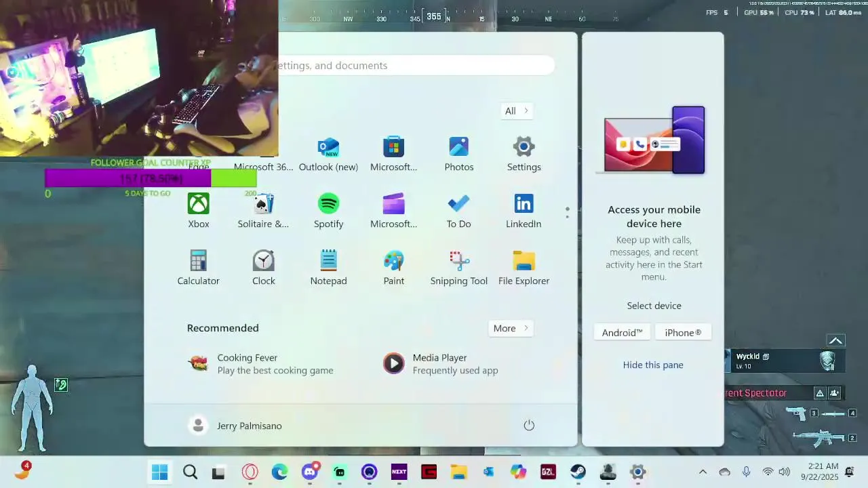
Task: Switch to Opera browser on taskbar
Action: (250, 472)
